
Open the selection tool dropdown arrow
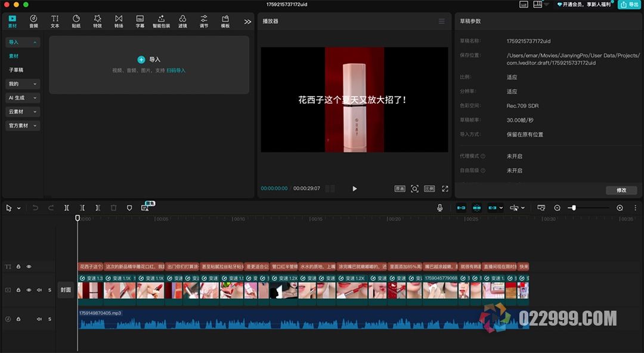[x=19, y=208]
